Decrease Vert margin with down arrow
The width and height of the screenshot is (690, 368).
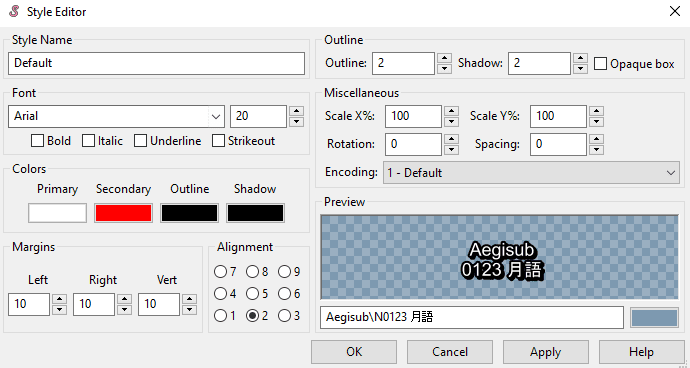189,310
